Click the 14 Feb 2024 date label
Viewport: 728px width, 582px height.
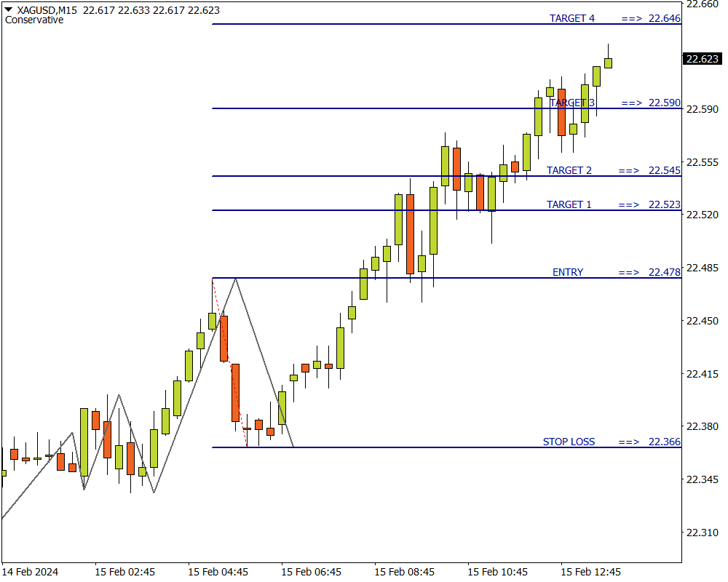pyautogui.click(x=31, y=572)
